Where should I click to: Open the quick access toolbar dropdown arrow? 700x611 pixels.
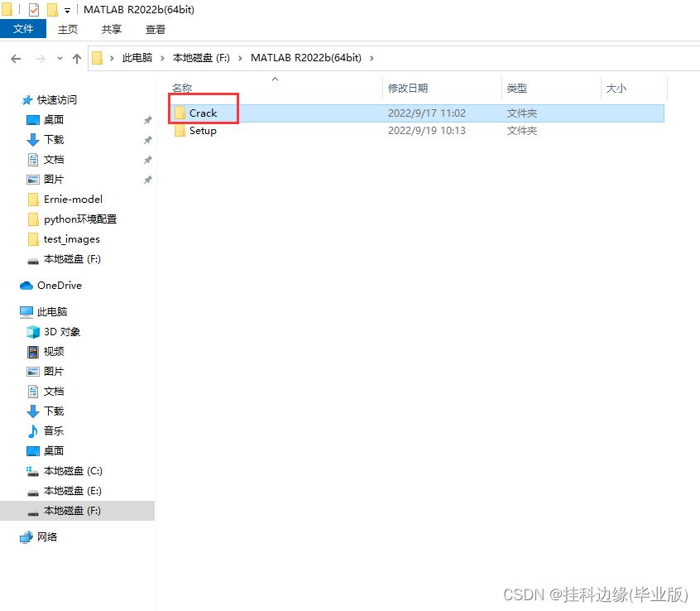[x=67, y=11]
